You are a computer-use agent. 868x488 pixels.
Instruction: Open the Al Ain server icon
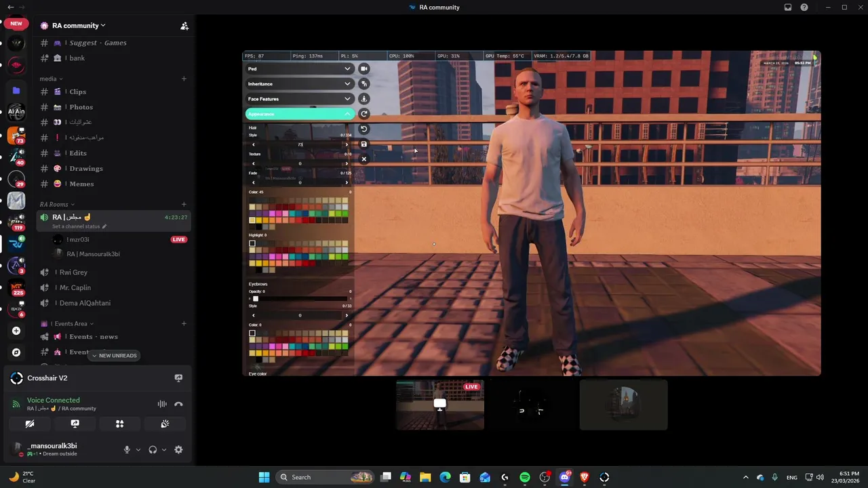coord(16,112)
